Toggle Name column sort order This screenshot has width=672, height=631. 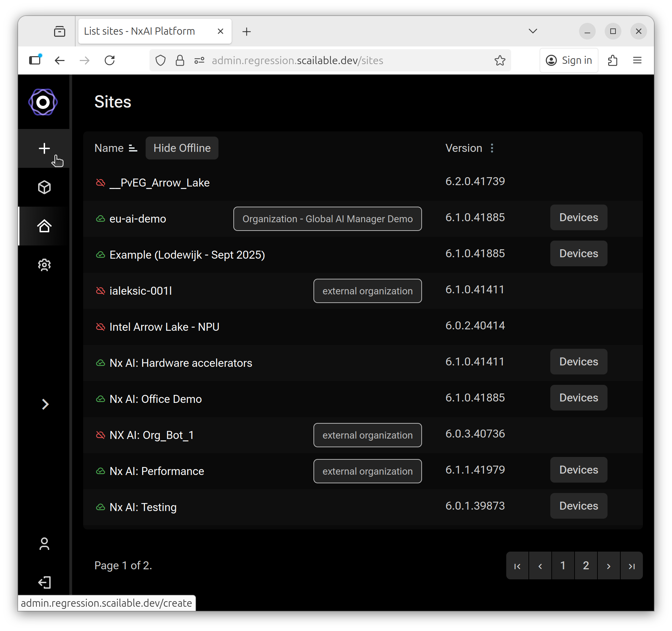133,148
